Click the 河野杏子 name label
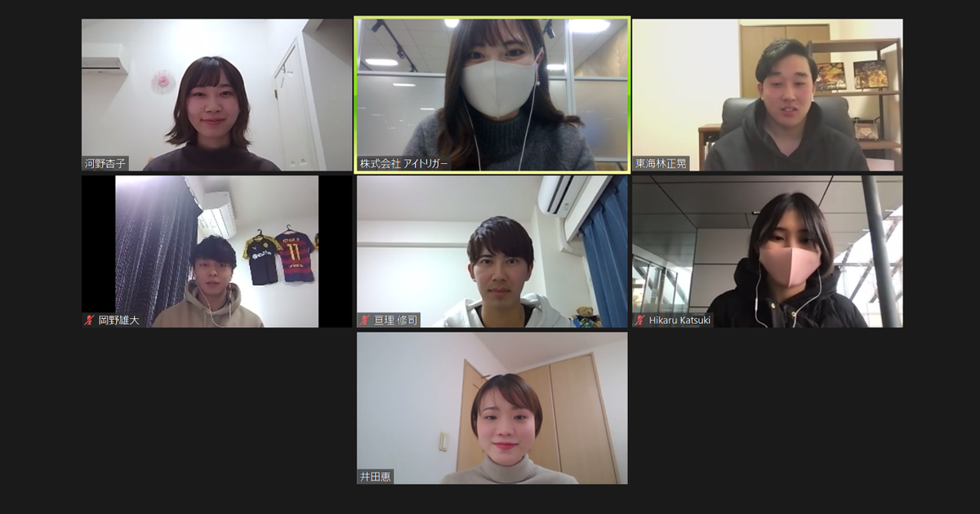The height and width of the screenshot is (514, 980). tap(105, 163)
